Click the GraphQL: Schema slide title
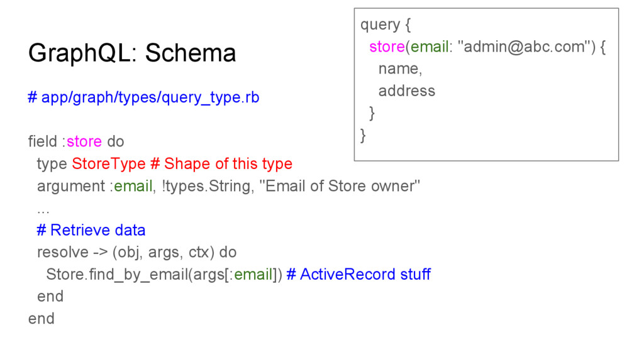The width and height of the screenshot is (644, 362). (x=132, y=53)
